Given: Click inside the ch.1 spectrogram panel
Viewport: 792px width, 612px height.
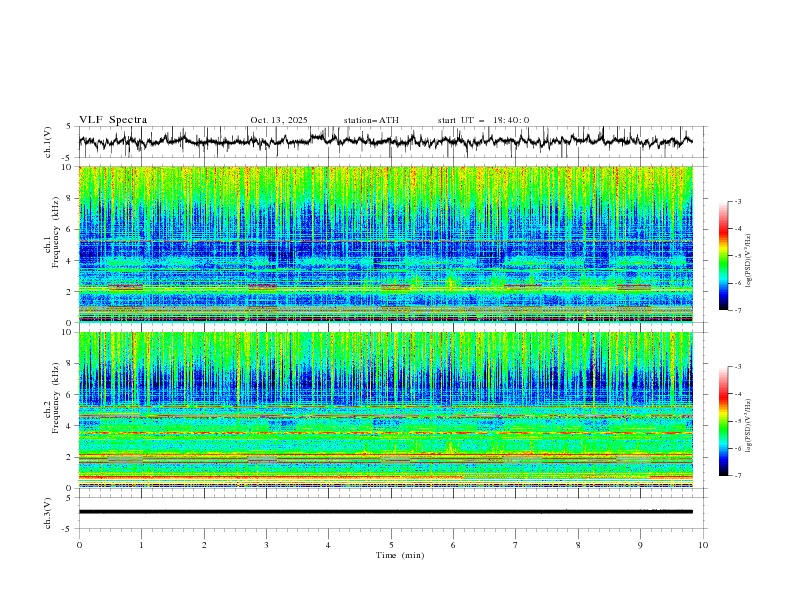Looking at the screenshot, I should [x=386, y=244].
